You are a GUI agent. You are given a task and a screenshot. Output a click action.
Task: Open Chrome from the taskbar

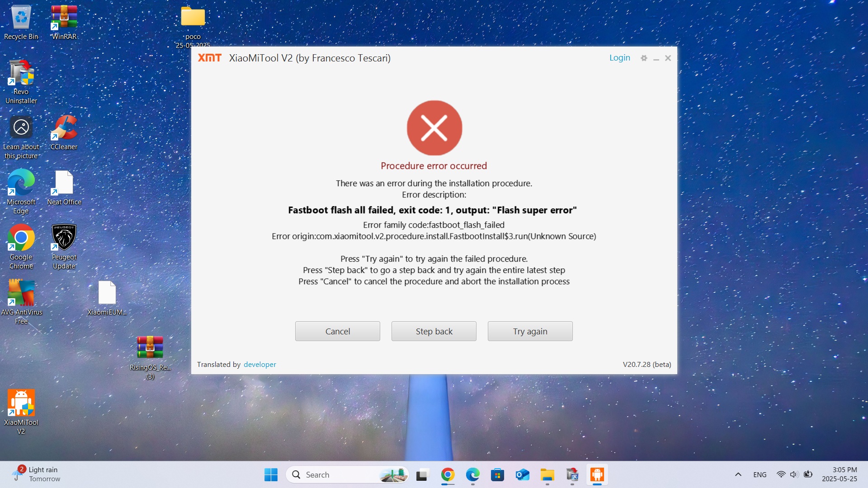pyautogui.click(x=448, y=474)
